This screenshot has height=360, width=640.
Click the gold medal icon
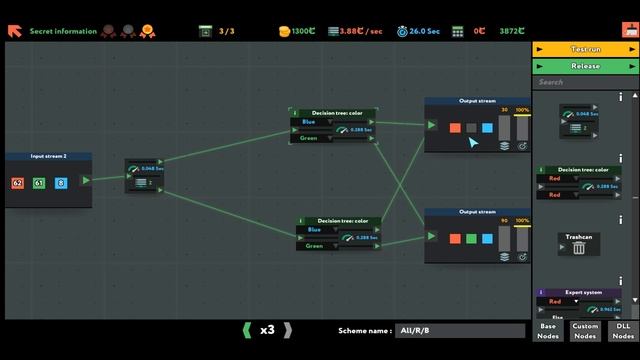click(147, 31)
